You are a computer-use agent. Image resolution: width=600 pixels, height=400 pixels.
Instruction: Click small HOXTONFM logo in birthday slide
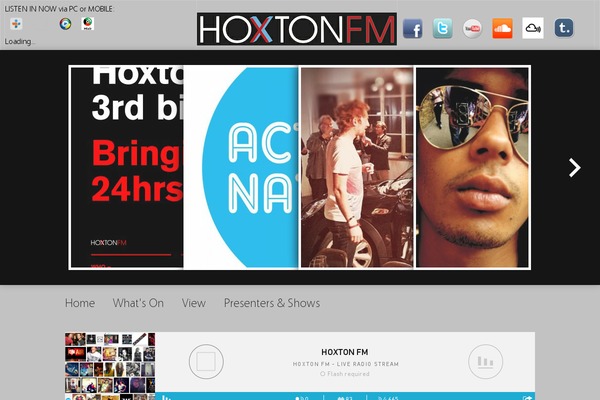(108, 243)
